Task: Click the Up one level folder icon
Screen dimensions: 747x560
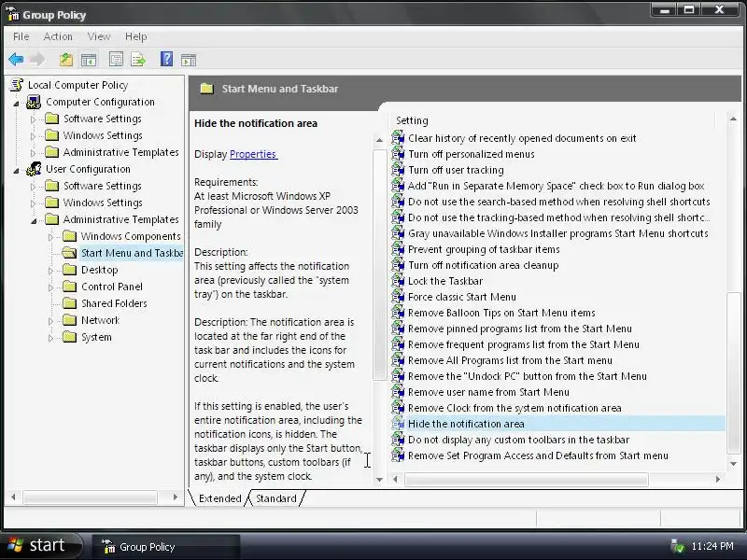Action: pyautogui.click(x=66, y=60)
